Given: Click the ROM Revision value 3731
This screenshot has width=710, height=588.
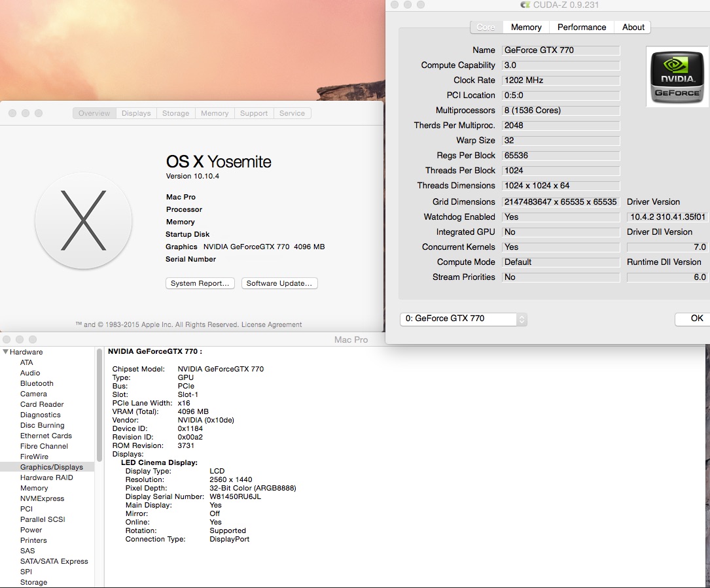Looking at the screenshot, I should pos(186,445).
